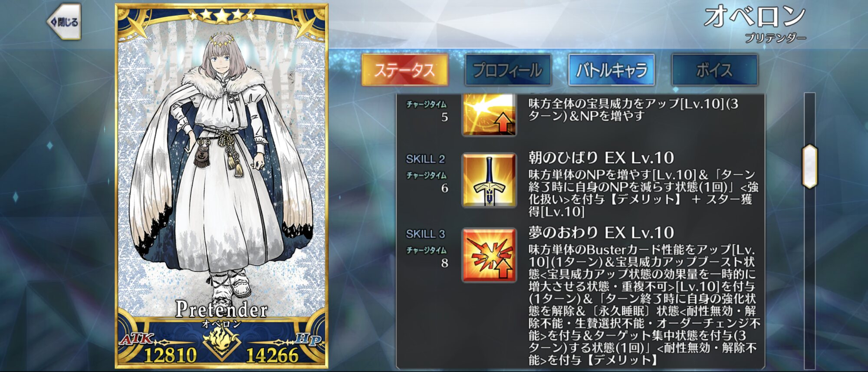Click the Pretender text on the card

click(x=222, y=309)
